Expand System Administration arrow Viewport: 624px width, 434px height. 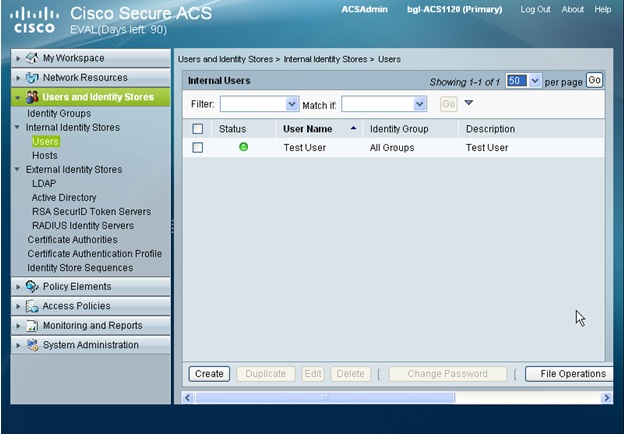[18, 345]
